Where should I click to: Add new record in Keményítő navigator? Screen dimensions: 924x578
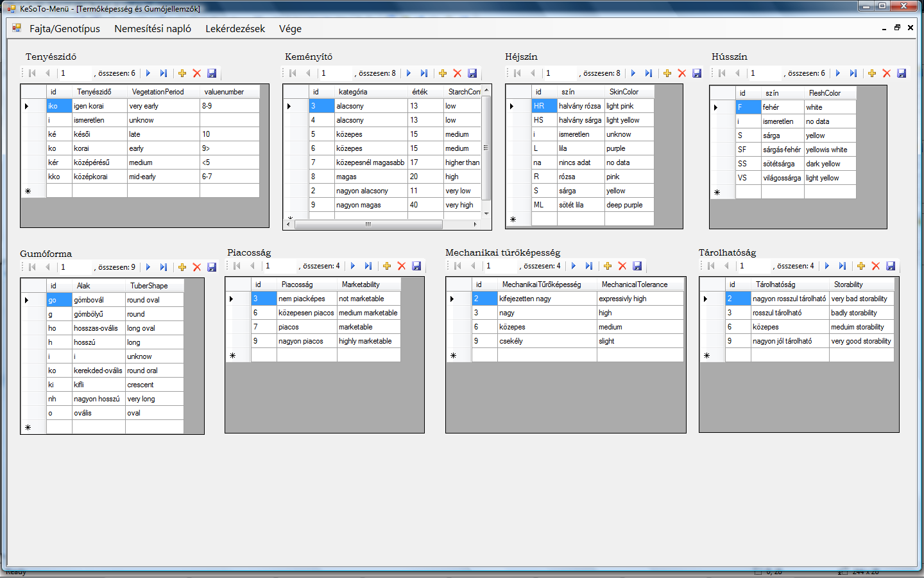pyautogui.click(x=443, y=73)
